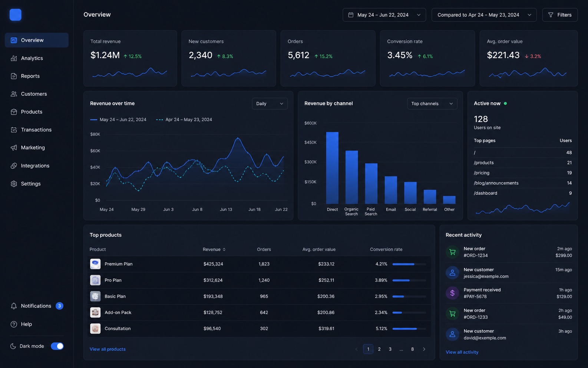Click the Integrations link icon
The image size is (588, 368).
point(14,166)
